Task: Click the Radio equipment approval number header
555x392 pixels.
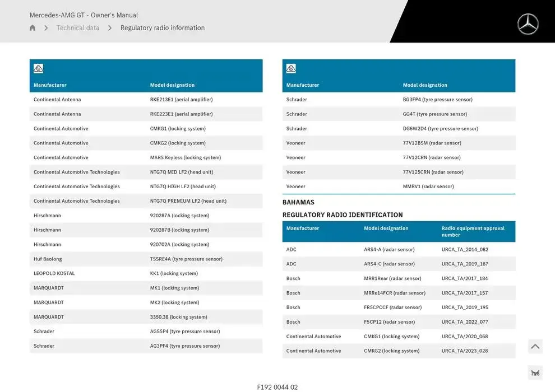Action: click(473, 231)
